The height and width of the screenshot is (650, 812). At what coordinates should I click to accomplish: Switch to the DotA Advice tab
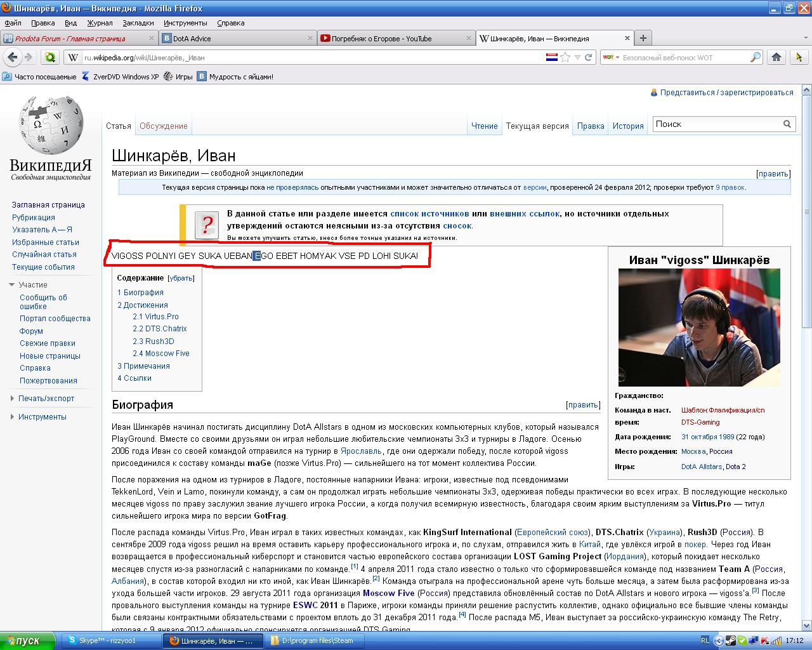(237, 38)
